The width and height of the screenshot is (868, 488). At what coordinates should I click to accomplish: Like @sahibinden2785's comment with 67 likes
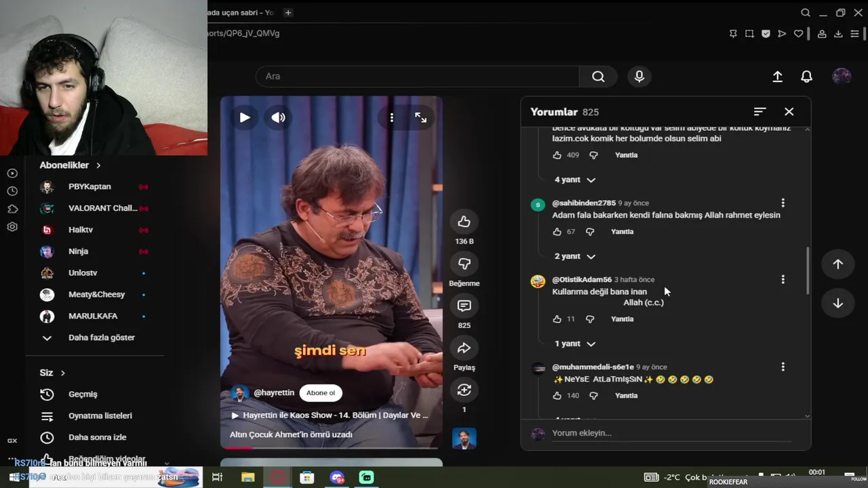[557, 232]
